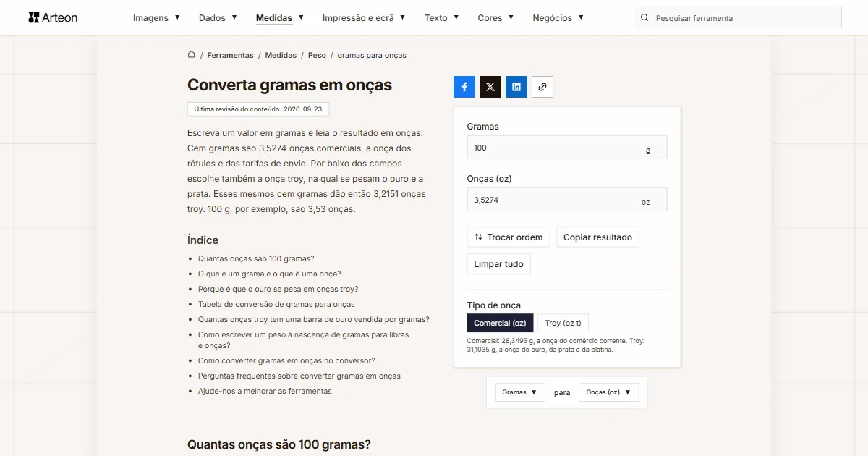Click the Pesquisar ferramenta search box

click(738, 18)
